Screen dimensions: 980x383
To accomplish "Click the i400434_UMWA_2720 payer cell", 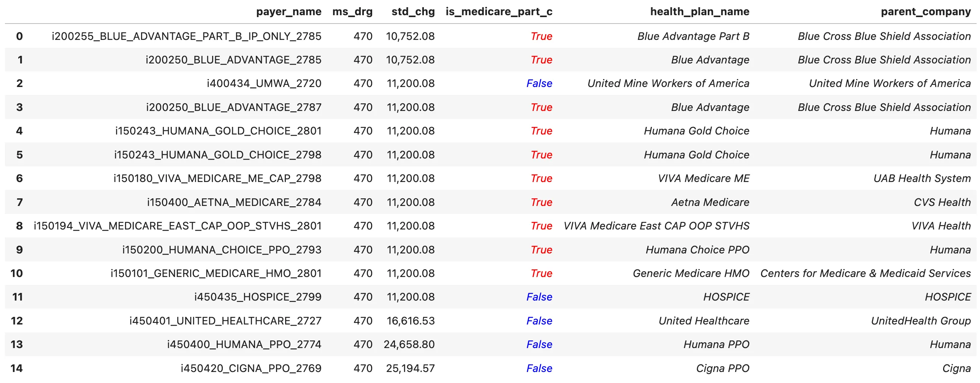I will pos(264,84).
